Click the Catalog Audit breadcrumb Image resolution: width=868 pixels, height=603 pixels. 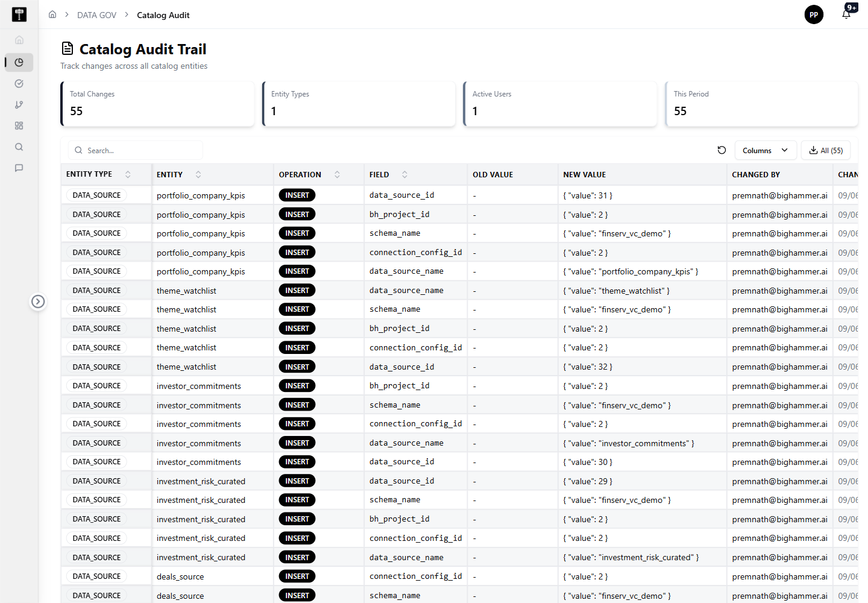coord(163,15)
